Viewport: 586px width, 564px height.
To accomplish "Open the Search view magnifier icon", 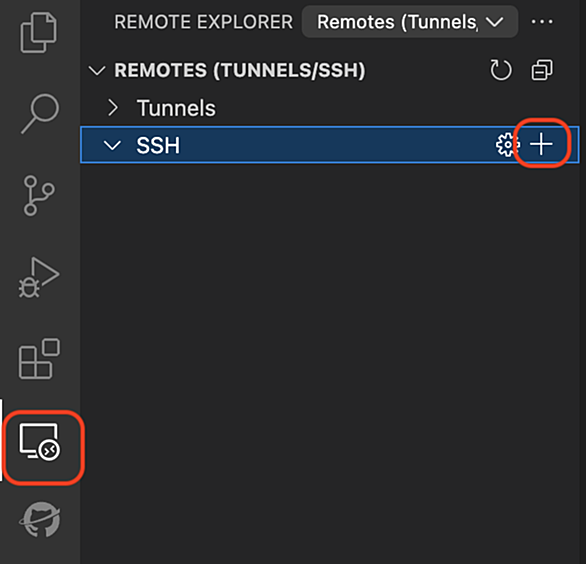I will [40, 113].
